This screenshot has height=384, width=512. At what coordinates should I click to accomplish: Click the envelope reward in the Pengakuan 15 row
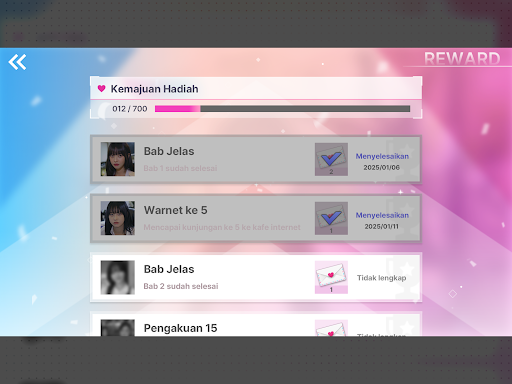(331, 328)
